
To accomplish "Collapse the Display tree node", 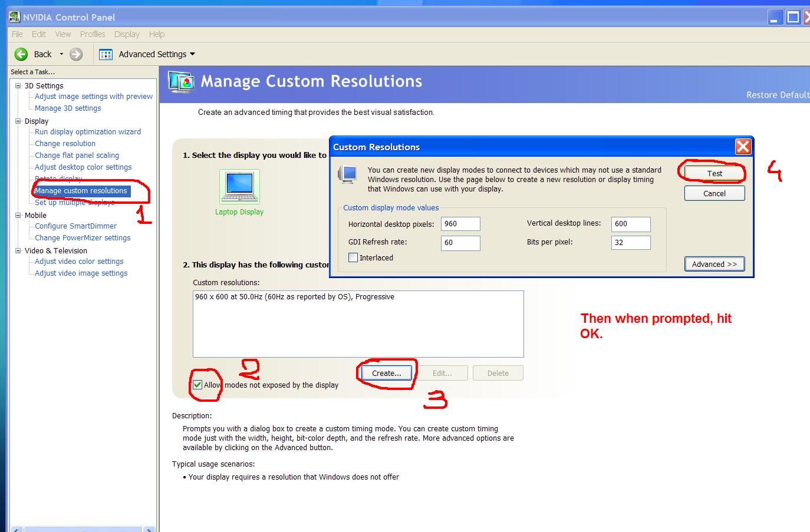I will tap(18, 121).
